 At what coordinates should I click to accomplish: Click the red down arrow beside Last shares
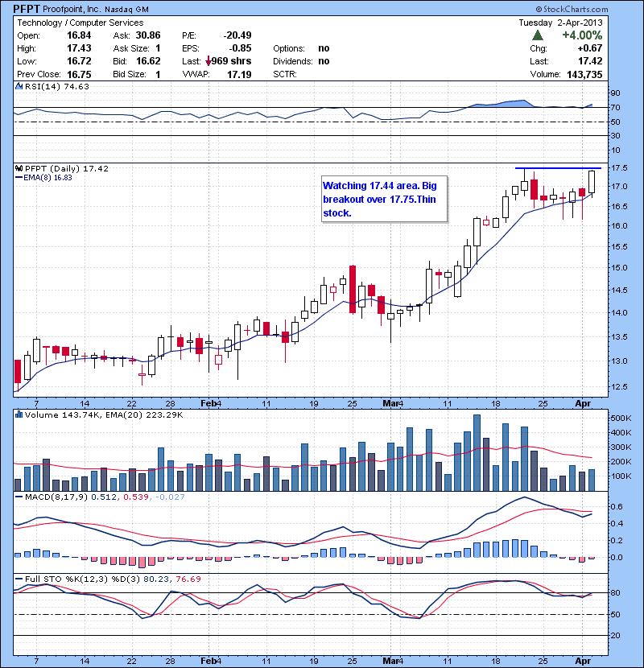[x=208, y=61]
